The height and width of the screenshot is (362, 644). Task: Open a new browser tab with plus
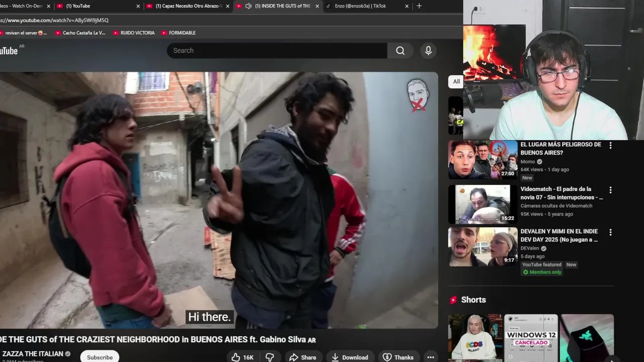(419, 6)
